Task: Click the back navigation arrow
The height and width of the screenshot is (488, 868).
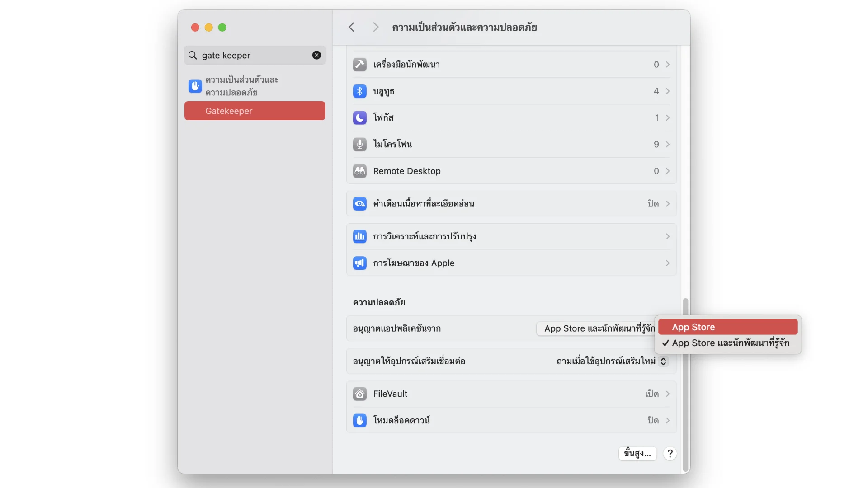Action: click(352, 27)
